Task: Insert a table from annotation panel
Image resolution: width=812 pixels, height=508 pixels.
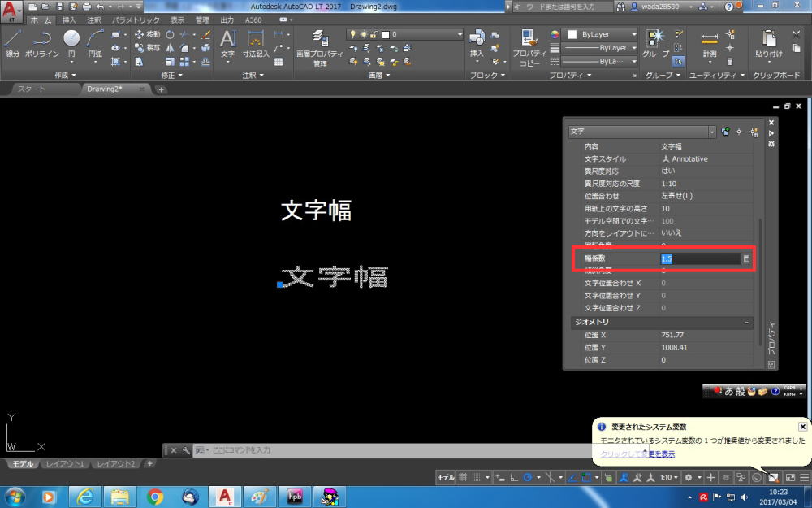Action: [279, 62]
